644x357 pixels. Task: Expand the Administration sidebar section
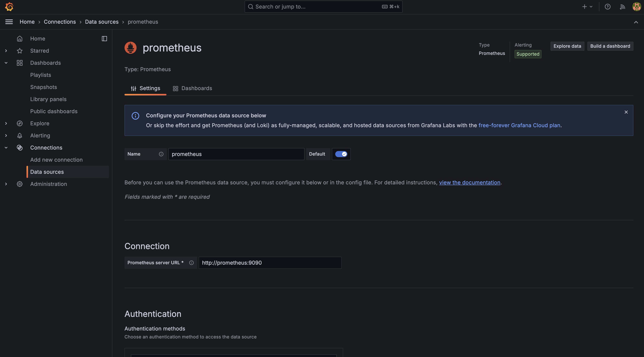click(x=6, y=184)
